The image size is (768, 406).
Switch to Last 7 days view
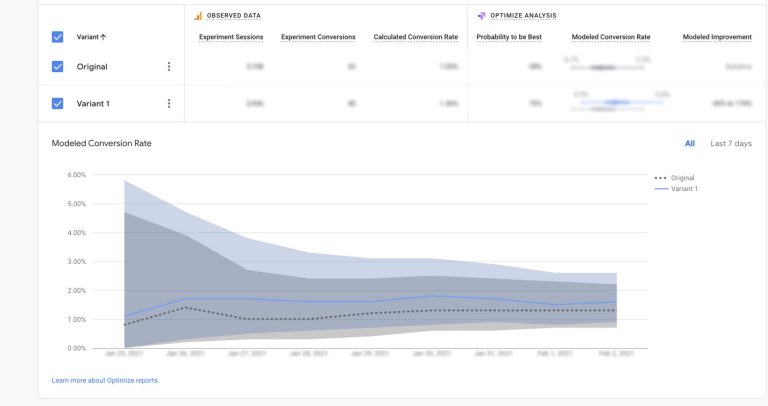(x=731, y=143)
